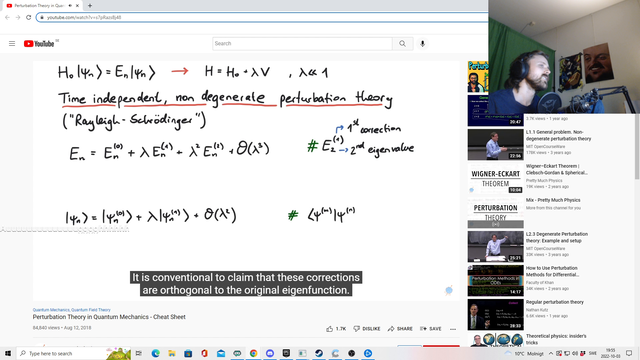Click the channel watermark icon on video

point(449,290)
